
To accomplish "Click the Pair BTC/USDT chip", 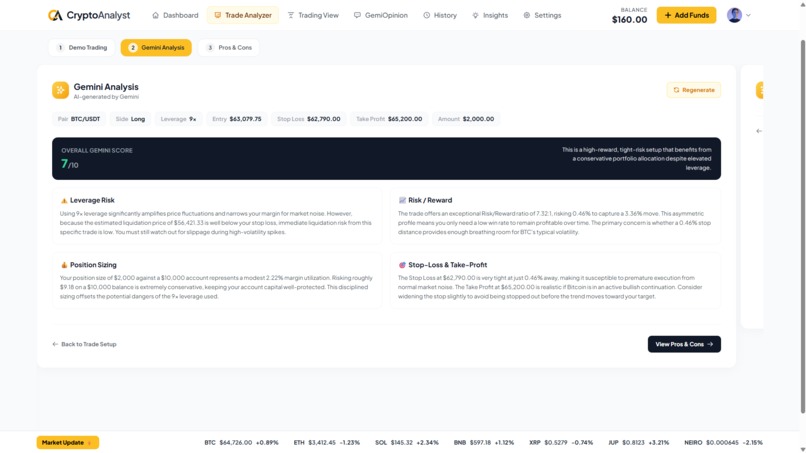I will pyautogui.click(x=79, y=119).
